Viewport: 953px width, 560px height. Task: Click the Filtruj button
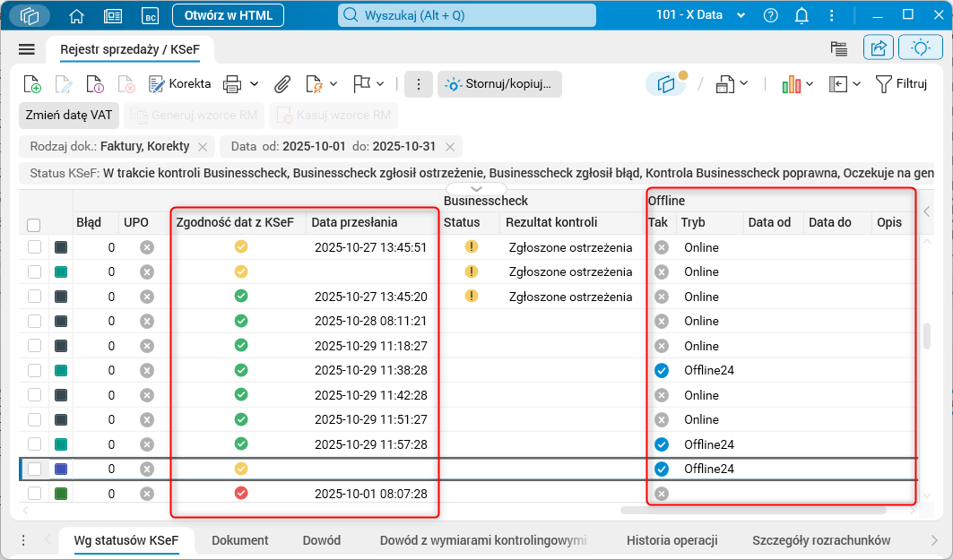pyautogui.click(x=901, y=84)
